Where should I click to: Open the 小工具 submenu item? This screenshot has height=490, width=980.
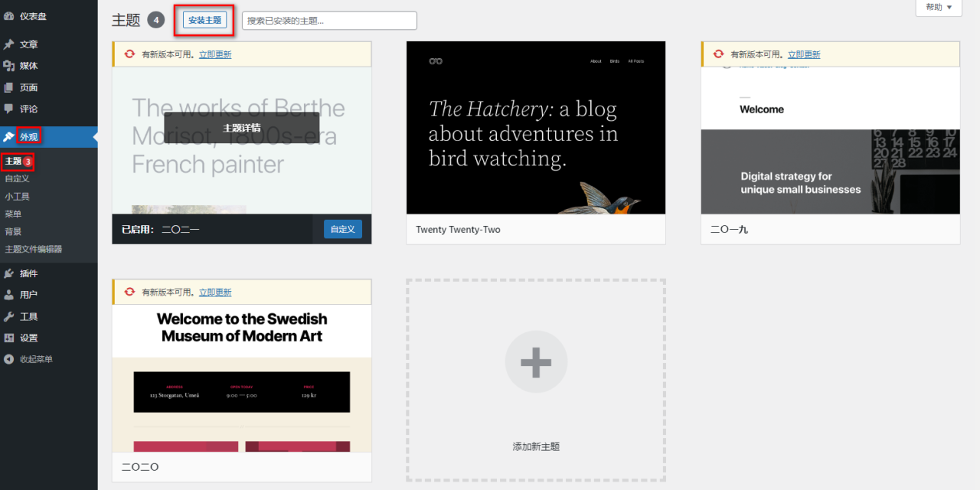point(17,196)
